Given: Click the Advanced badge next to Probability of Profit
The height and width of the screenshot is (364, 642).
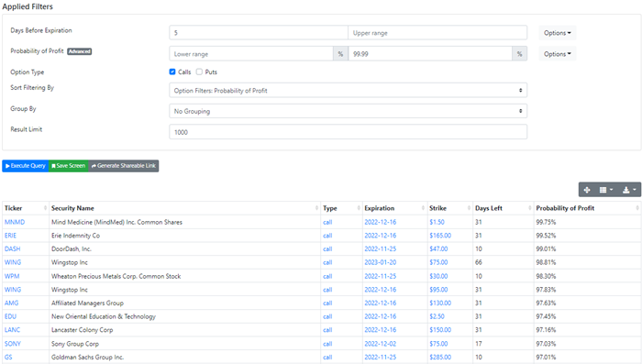Looking at the screenshot, I should [80, 51].
